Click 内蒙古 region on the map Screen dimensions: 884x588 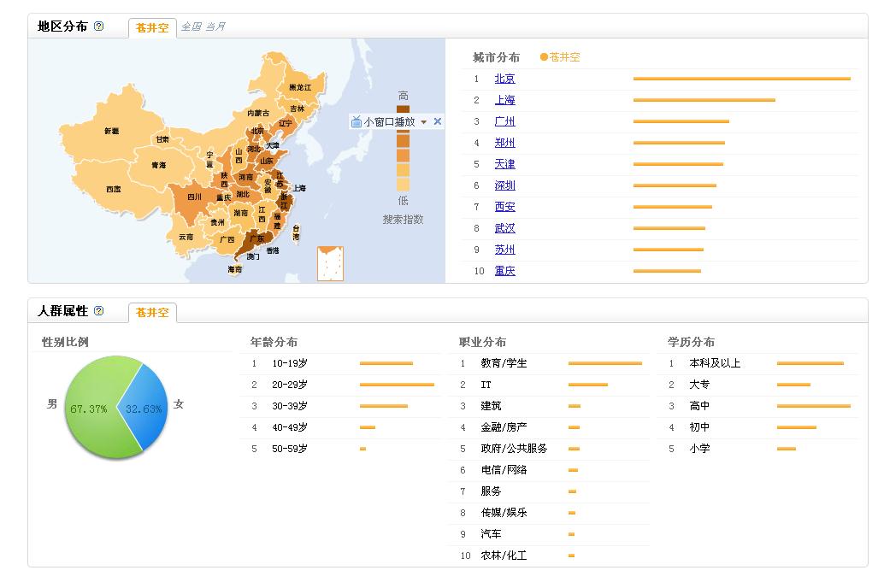(x=257, y=113)
